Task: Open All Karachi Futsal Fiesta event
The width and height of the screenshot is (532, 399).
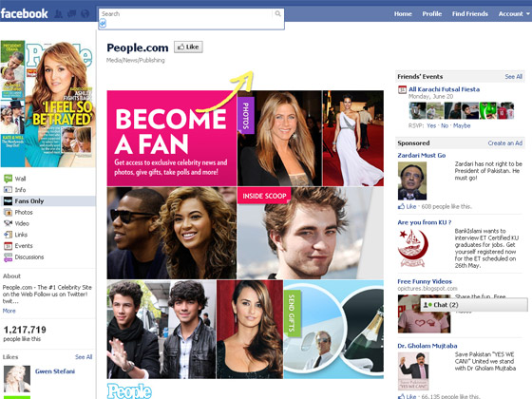Action: [x=445, y=89]
